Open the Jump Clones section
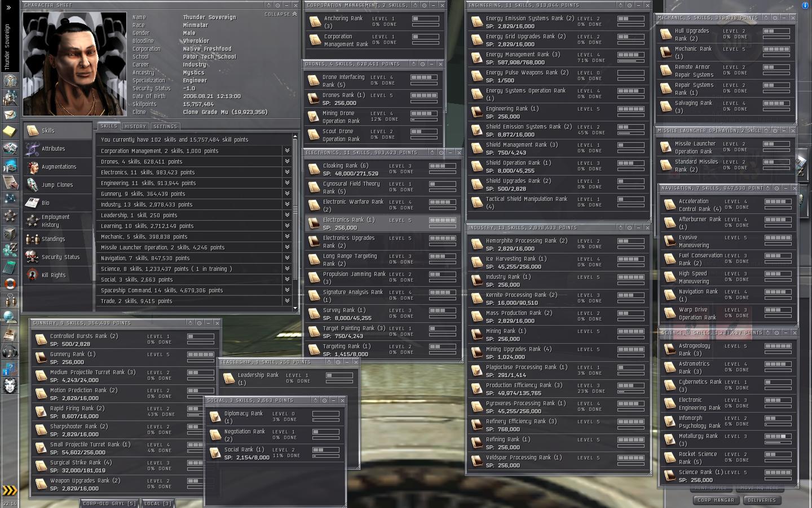This screenshot has width=812, height=508. click(58, 185)
